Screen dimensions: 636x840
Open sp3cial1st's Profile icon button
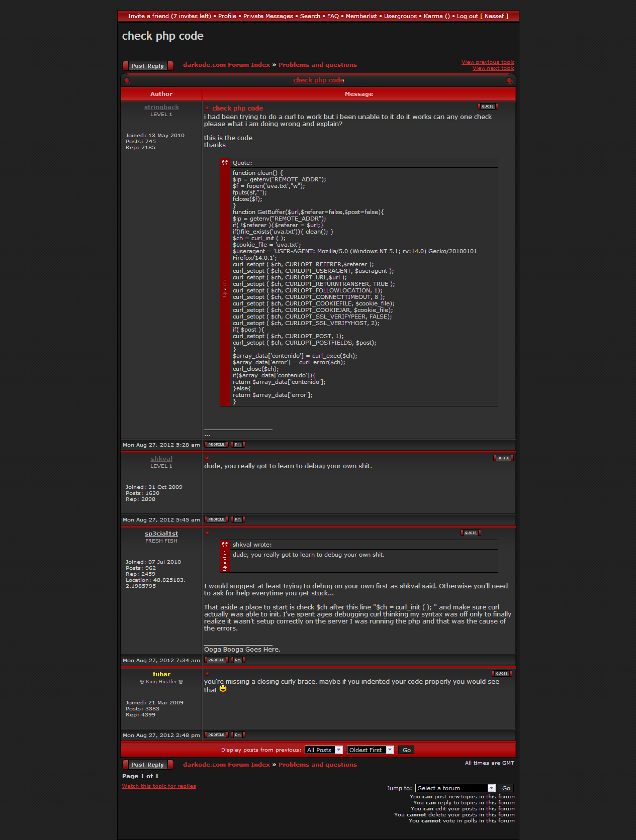click(x=216, y=660)
